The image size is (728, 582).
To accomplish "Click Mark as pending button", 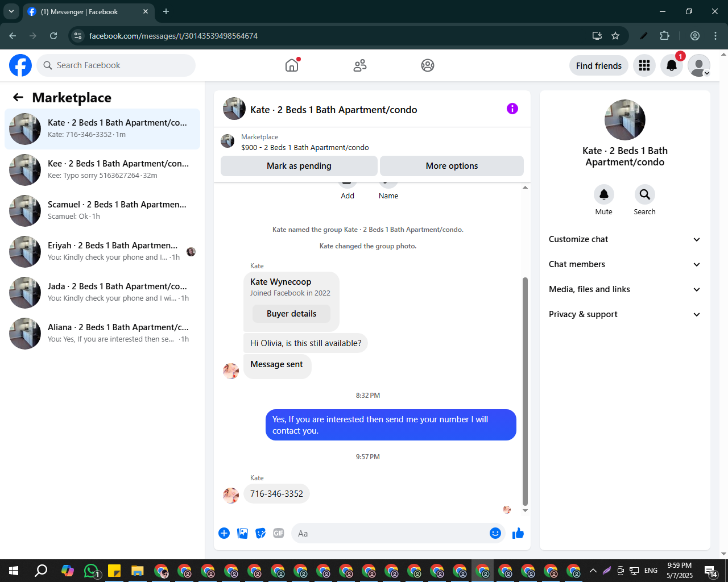I will [x=299, y=166].
